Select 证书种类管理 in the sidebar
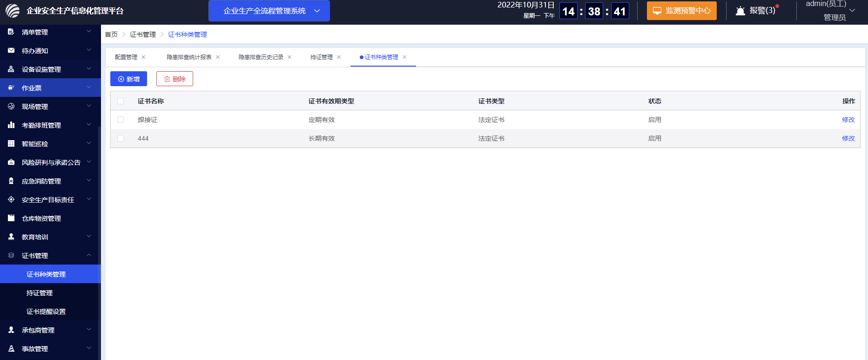The height and width of the screenshot is (360, 868). click(x=50, y=274)
